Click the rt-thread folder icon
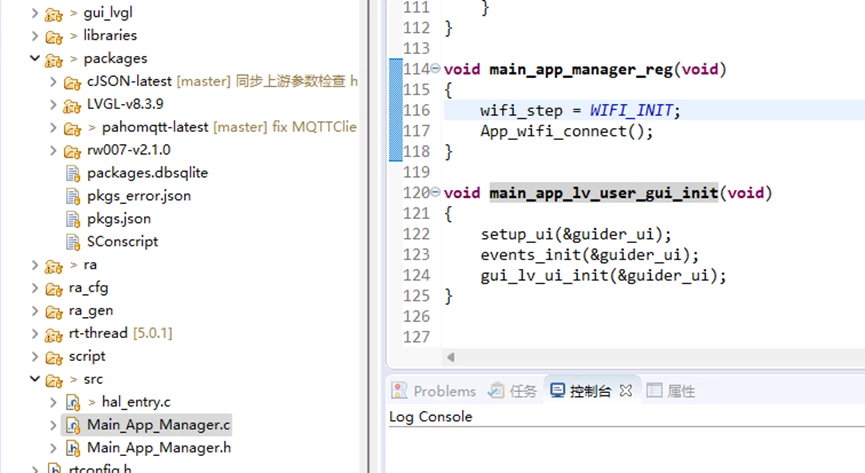865x473 pixels. pos(54,335)
